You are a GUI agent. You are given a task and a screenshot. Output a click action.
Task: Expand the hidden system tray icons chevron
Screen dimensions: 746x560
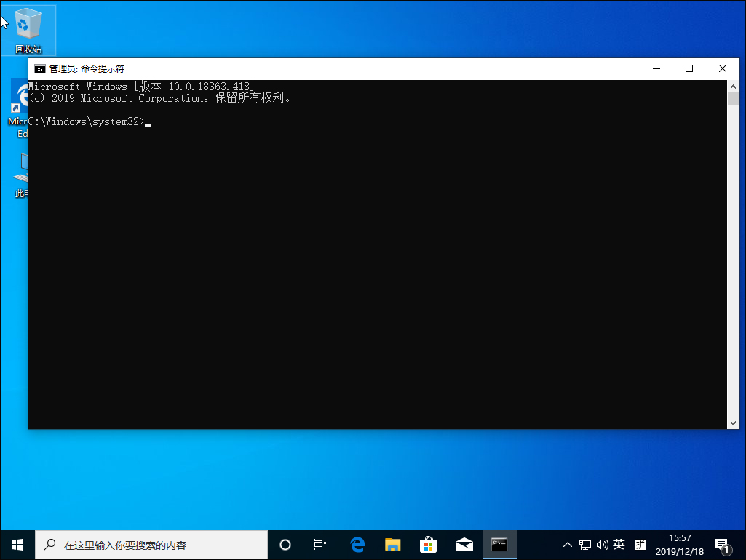point(567,544)
